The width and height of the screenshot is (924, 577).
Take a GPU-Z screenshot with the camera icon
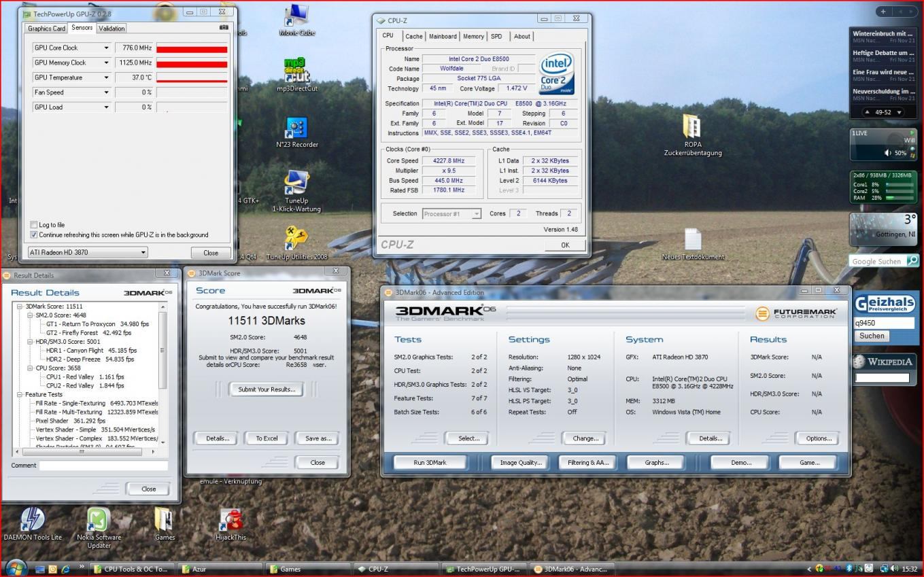pos(224,28)
